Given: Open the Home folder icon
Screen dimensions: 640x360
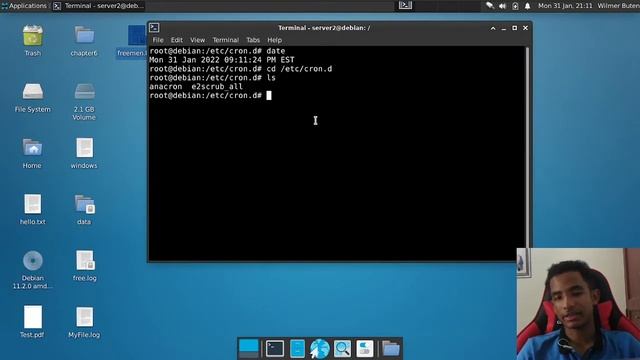Looking at the screenshot, I should point(32,148).
